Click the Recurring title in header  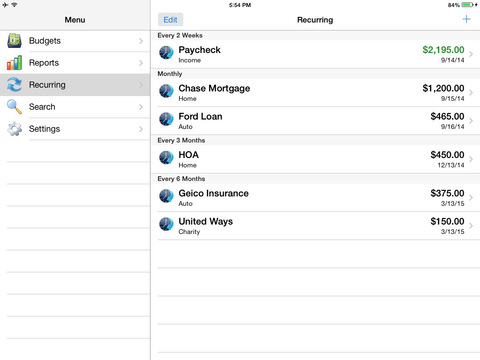315,20
